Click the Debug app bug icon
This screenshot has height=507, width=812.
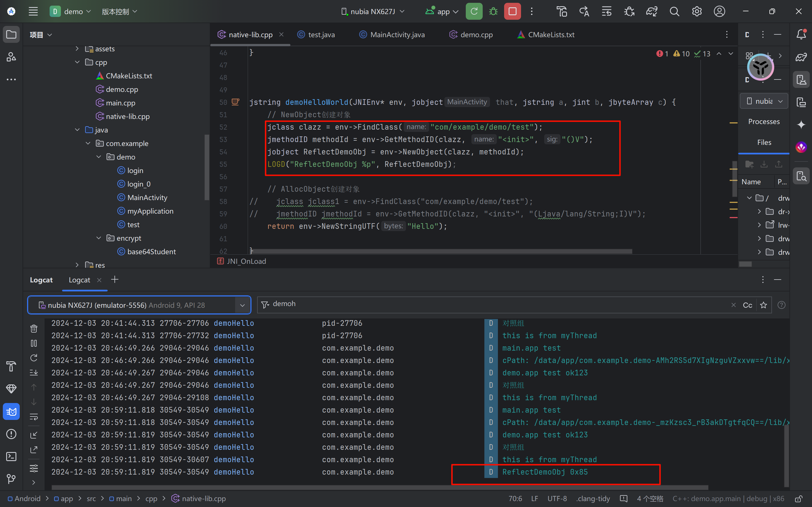(493, 11)
